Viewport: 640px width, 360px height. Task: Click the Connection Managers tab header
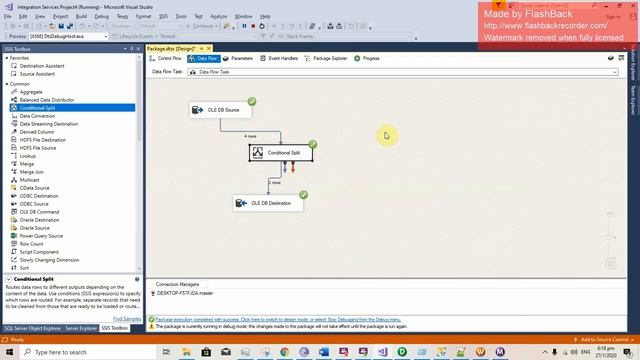point(177,284)
